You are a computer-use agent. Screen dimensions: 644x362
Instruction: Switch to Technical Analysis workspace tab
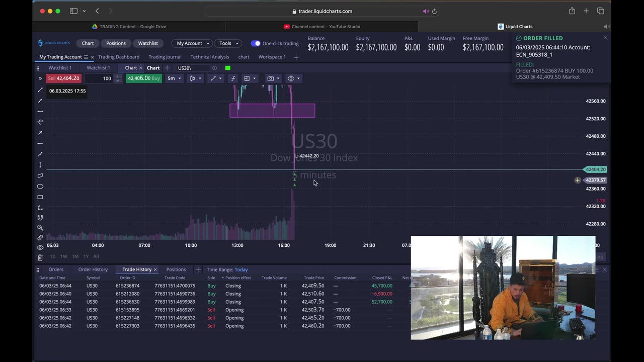click(210, 57)
